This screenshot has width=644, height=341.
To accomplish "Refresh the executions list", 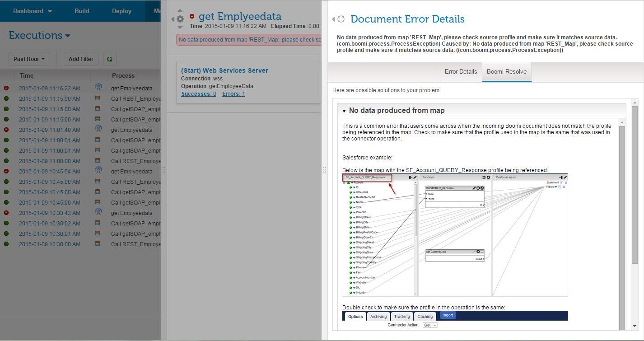I will pyautogui.click(x=110, y=59).
